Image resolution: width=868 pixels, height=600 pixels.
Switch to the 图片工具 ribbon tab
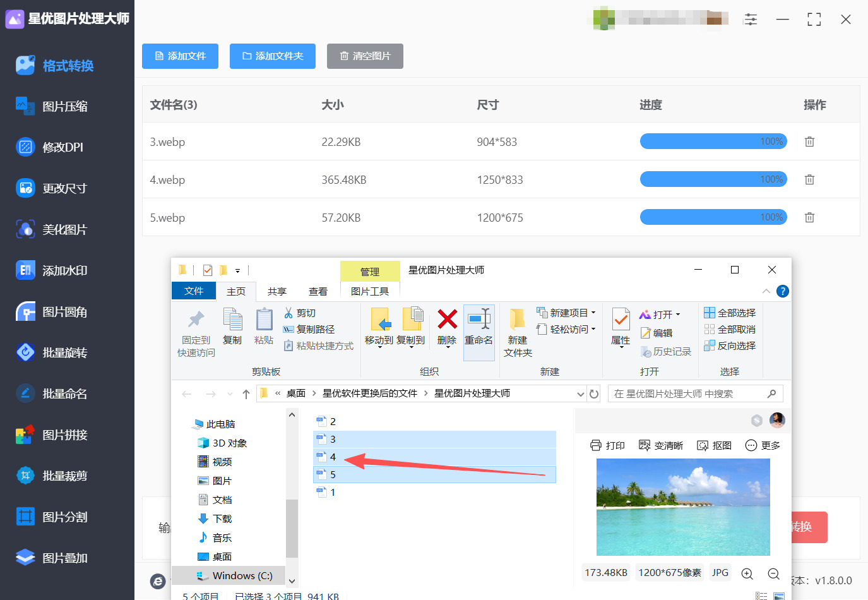point(370,291)
